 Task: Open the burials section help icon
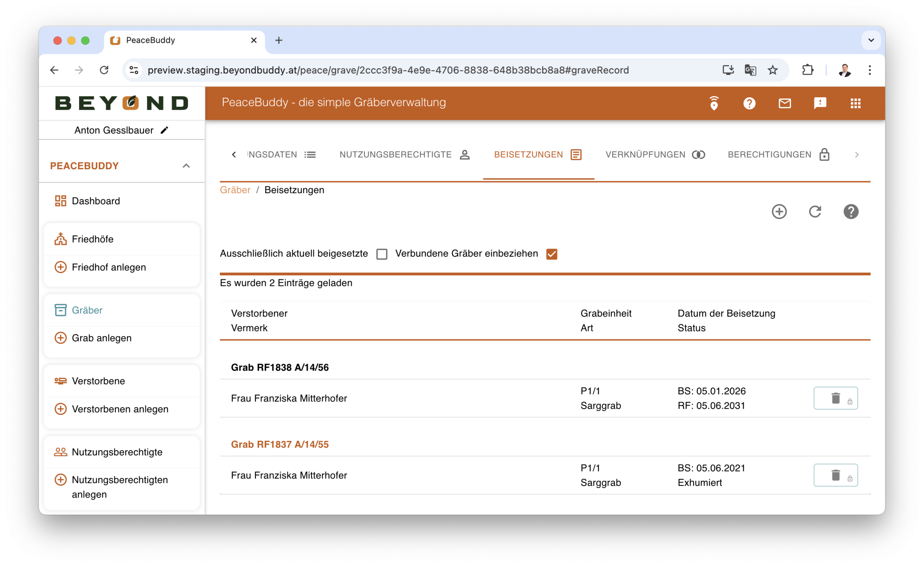coord(850,212)
